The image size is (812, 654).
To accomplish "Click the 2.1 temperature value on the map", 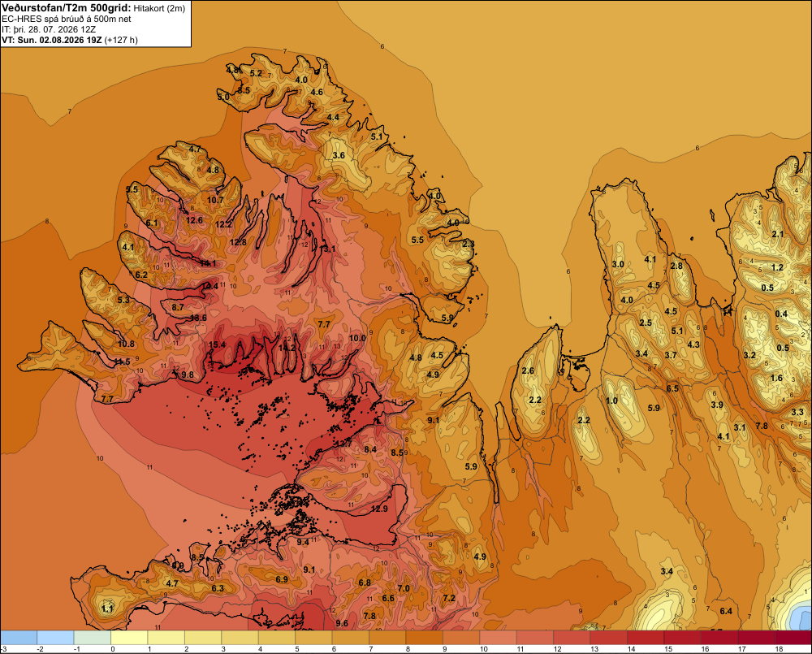I will pos(778,234).
